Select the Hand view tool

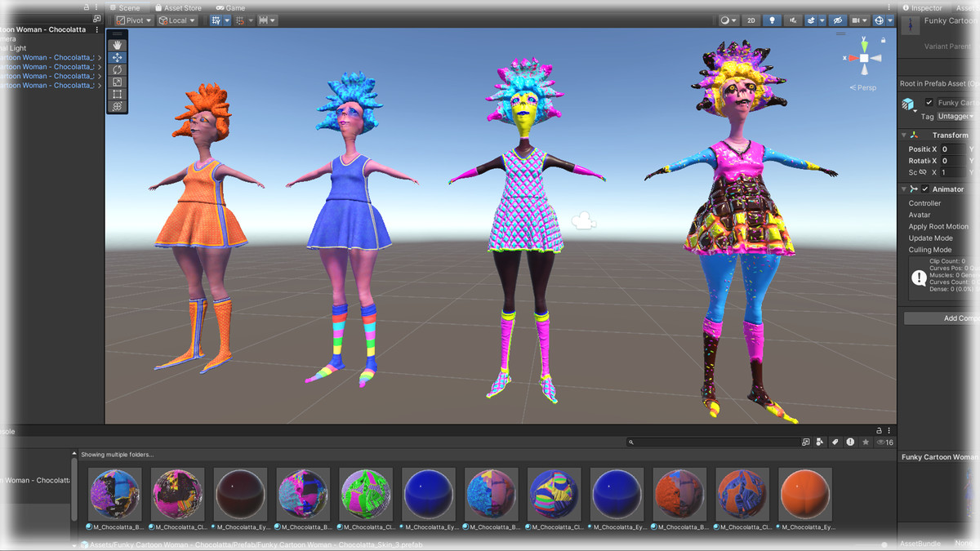(x=118, y=46)
